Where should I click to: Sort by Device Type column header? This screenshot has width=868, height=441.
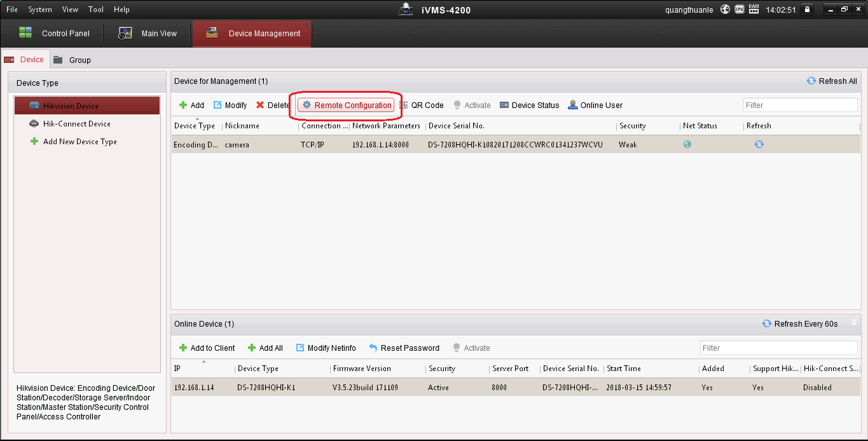coord(195,126)
